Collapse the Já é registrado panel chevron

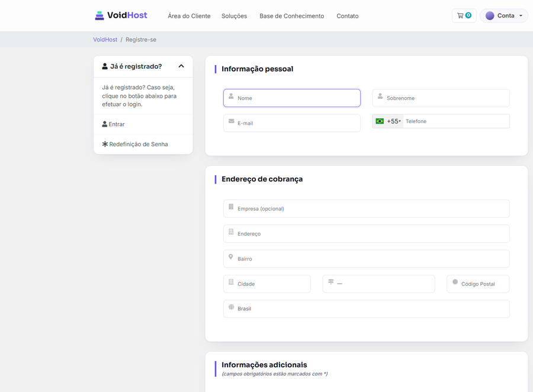coord(181,66)
